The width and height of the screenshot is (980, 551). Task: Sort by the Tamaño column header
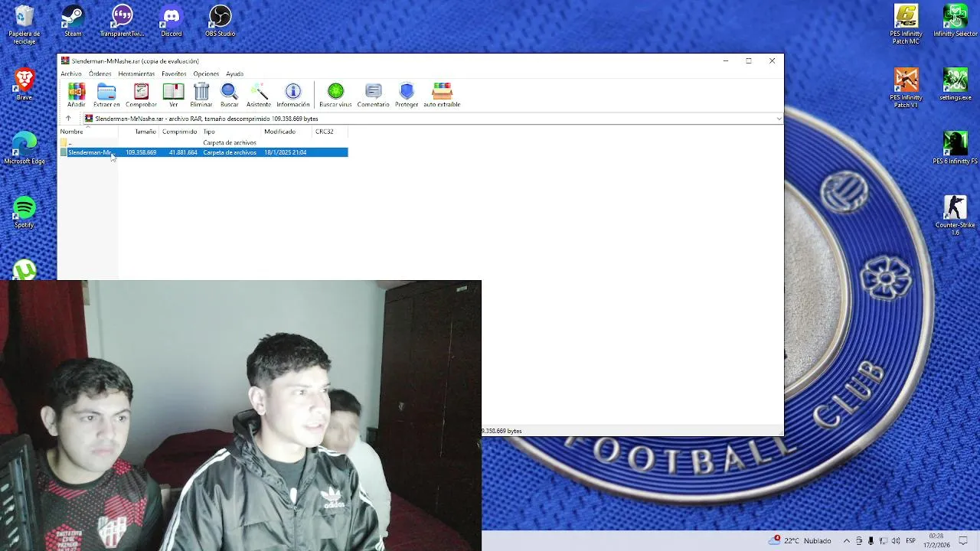click(x=139, y=132)
